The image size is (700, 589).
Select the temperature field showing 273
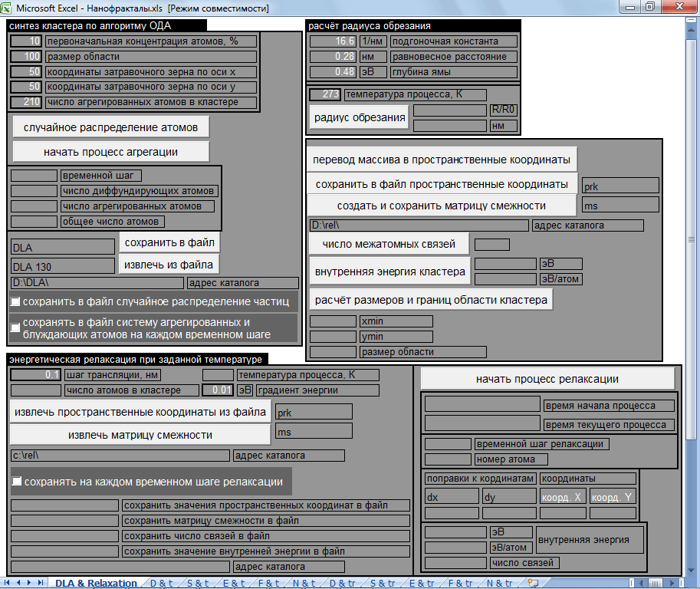325,95
